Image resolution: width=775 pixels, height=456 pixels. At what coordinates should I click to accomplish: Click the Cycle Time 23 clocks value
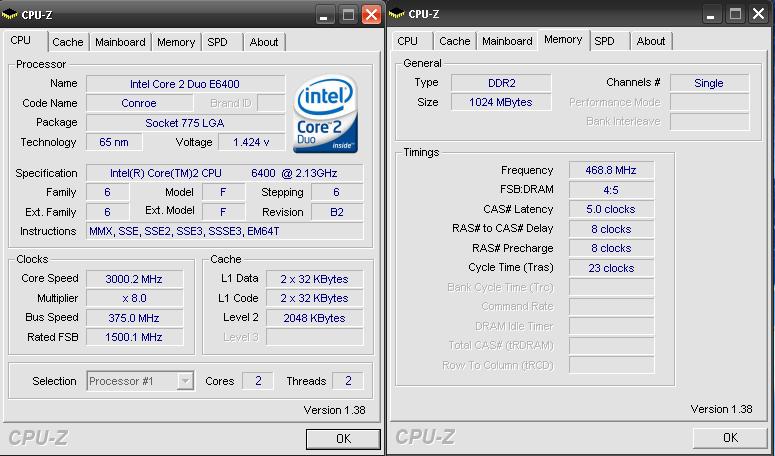pos(611,268)
